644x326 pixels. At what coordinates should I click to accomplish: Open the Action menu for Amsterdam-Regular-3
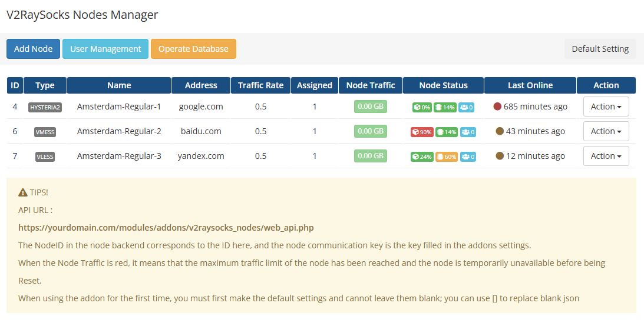(x=606, y=156)
